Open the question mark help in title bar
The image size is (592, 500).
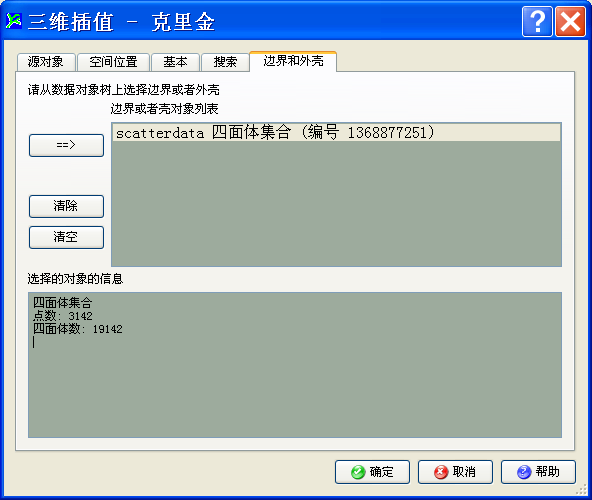click(537, 22)
